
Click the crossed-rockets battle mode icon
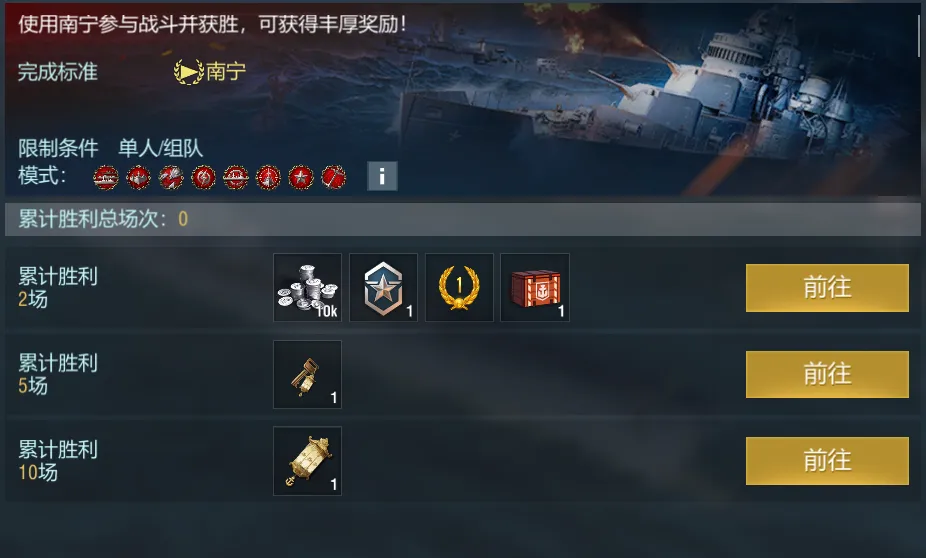pos(171,177)
